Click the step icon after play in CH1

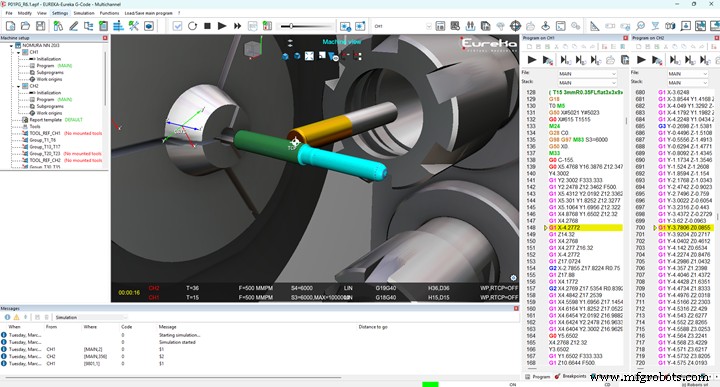[547, 60]
